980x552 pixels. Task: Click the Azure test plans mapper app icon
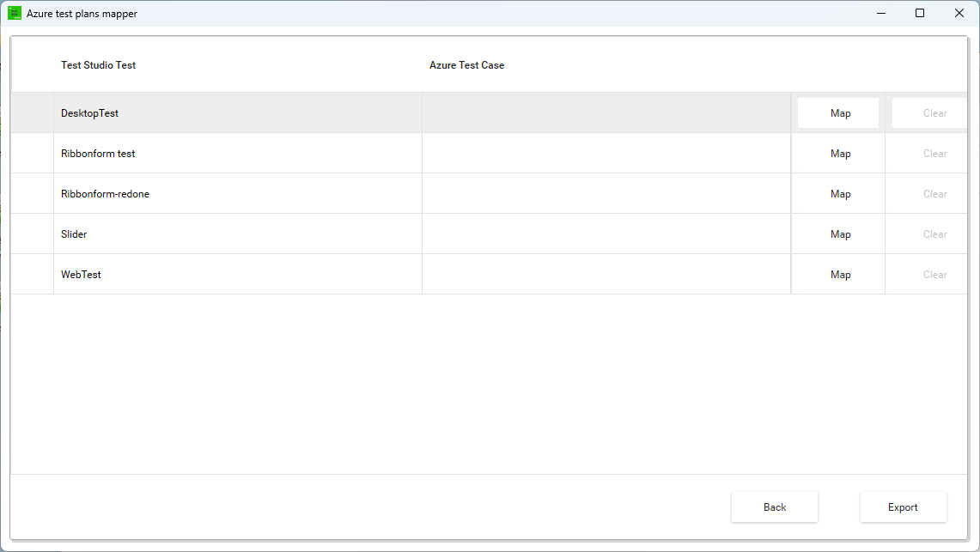(15, 13)
